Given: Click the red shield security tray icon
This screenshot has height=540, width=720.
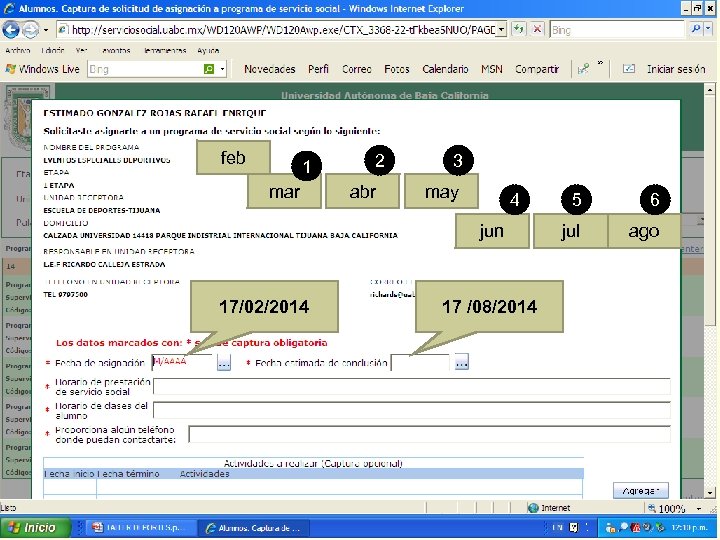Looking at the screenshot, I should click(x=636, y=528).
